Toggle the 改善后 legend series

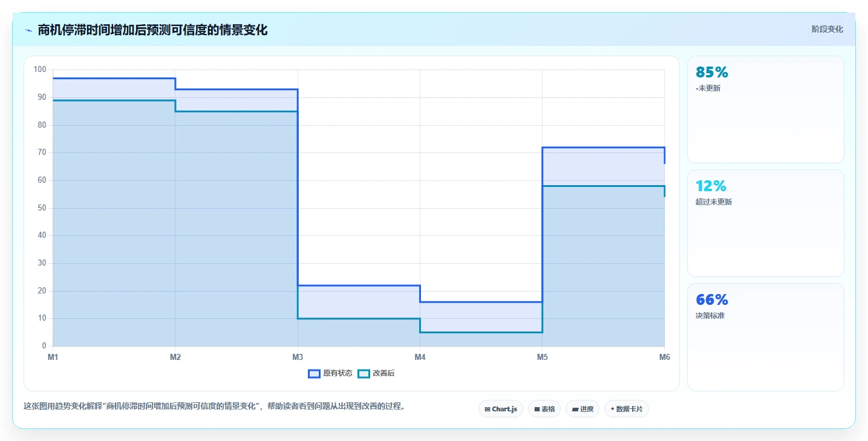tap(376, 374)
